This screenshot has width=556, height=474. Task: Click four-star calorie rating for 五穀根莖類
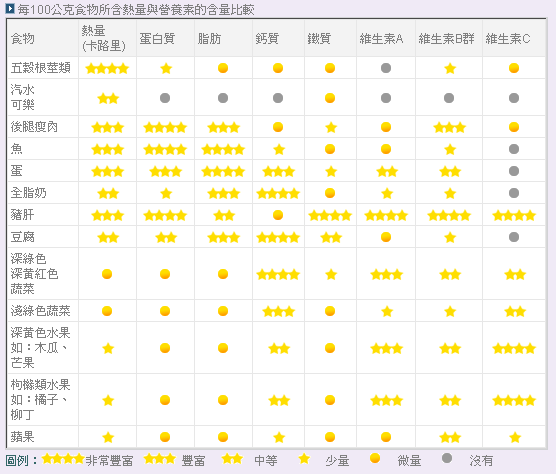107,68
